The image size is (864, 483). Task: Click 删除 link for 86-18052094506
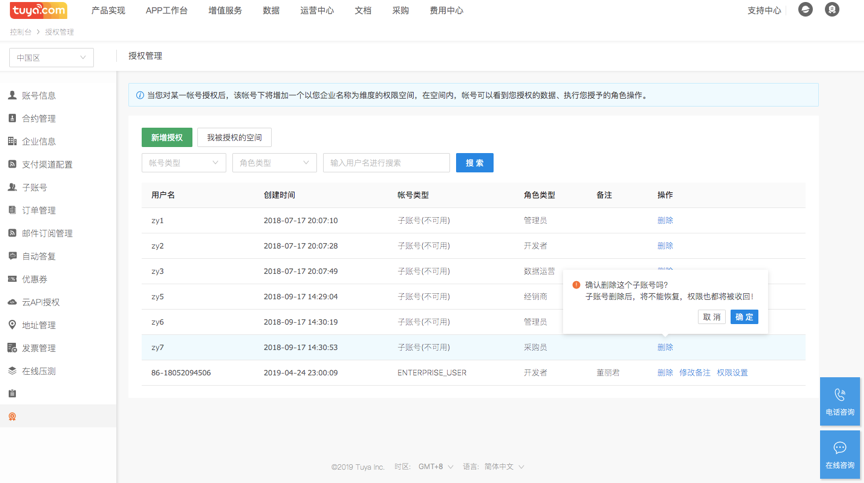point(665,372)
